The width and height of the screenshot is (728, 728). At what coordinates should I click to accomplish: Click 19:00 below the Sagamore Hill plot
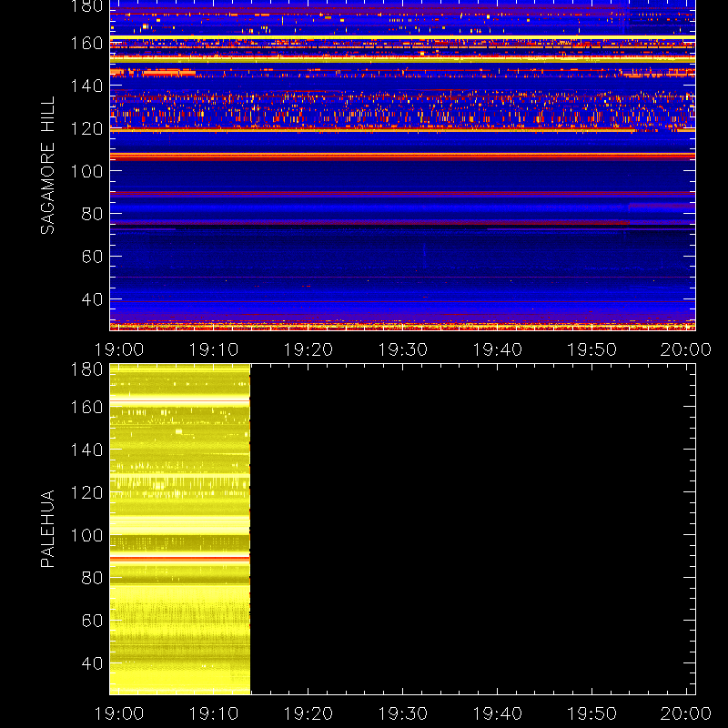tap(119, 349)
